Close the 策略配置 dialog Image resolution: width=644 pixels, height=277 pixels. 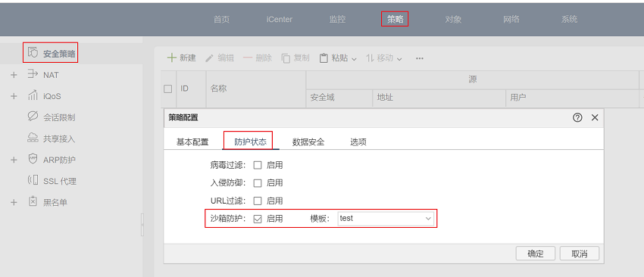coord(595,118)
